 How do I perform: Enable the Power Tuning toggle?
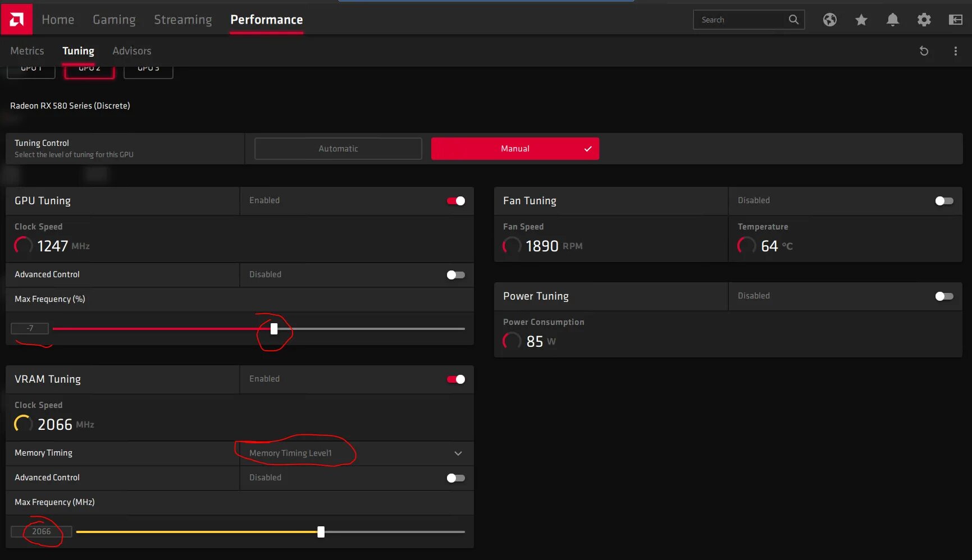point(944,296)
